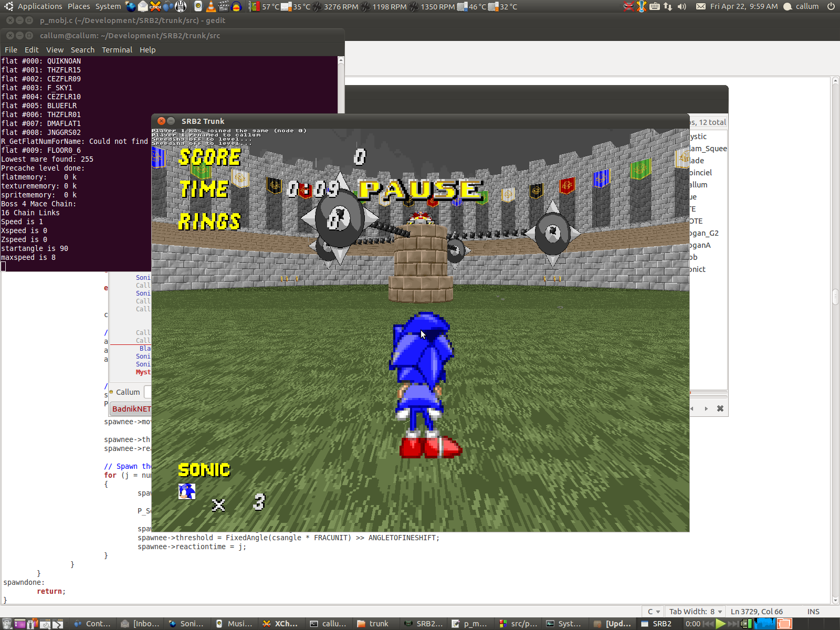The width and height of the screenshot is (840, 630).
Task: Open the C language selector in gedit statusbar
Action: (x=654, y=612)
